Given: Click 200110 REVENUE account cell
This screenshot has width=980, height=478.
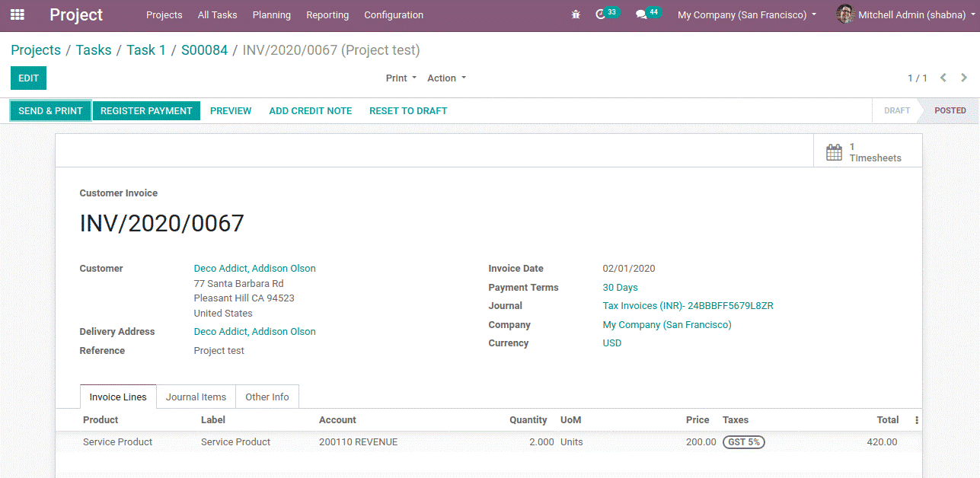Looking at the screenshot, I should 358,441.
